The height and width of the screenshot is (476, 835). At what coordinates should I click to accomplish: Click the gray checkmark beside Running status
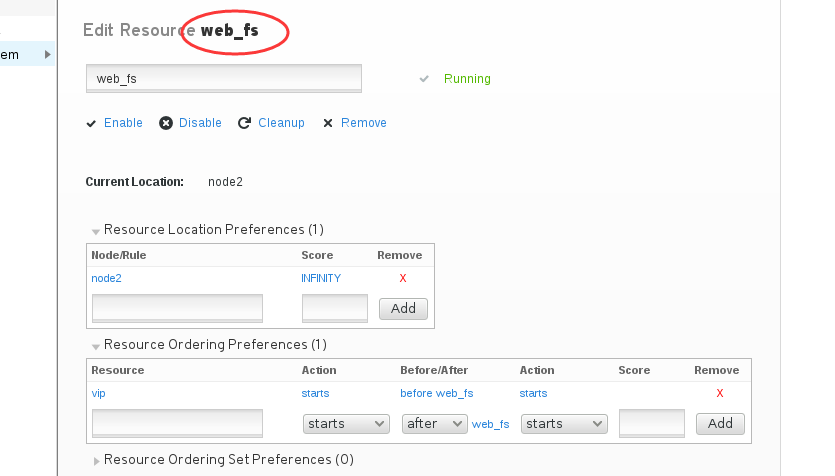[x=424, y=79]
